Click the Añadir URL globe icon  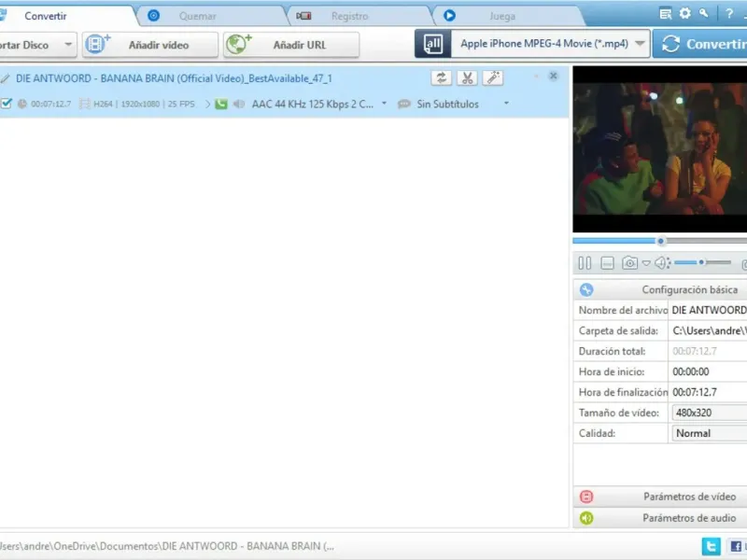(x=239, y=44)
